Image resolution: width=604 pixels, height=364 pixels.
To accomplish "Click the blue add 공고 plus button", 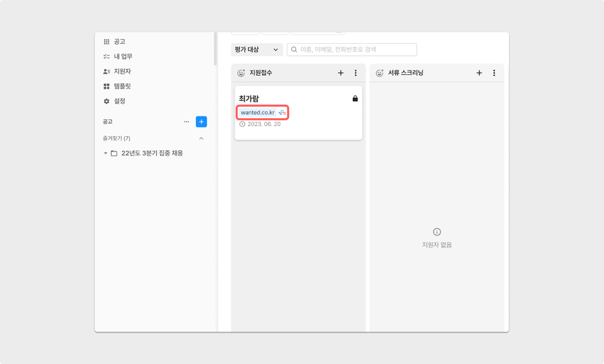I will 201,122.
